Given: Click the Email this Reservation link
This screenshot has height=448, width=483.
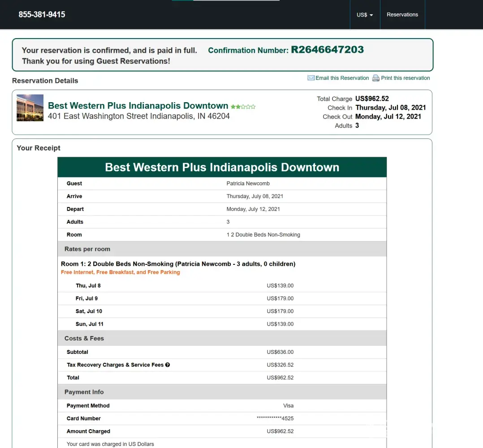Looking at the screenshot, I should coord(342,78).
